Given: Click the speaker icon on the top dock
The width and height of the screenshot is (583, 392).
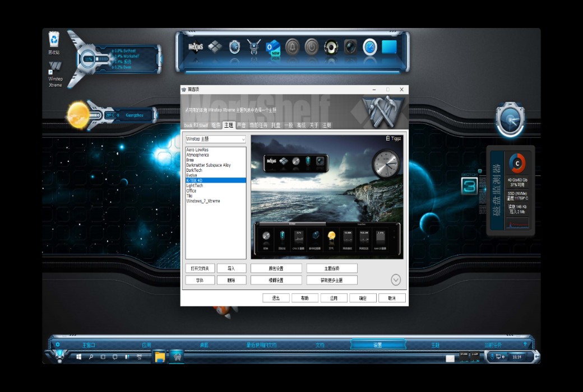Looking at the screenshot, I should [332, 47].
